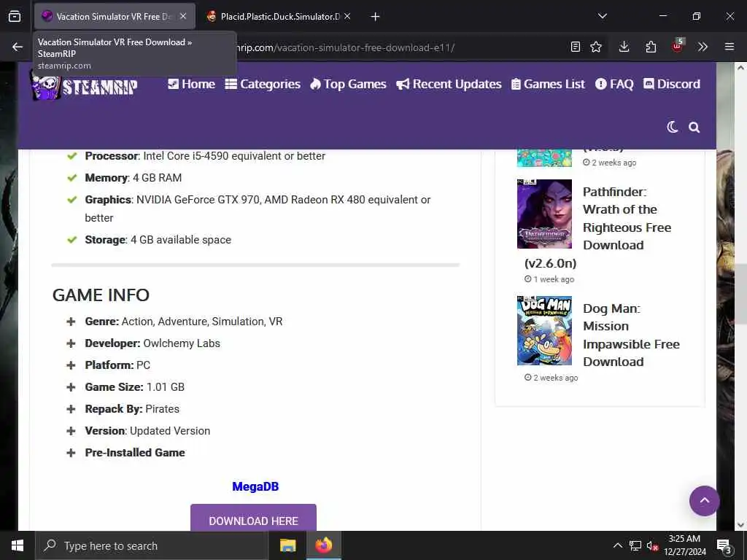
Task: Open Firefox View icon in tab bar
Action: click(x=15, y=16)
